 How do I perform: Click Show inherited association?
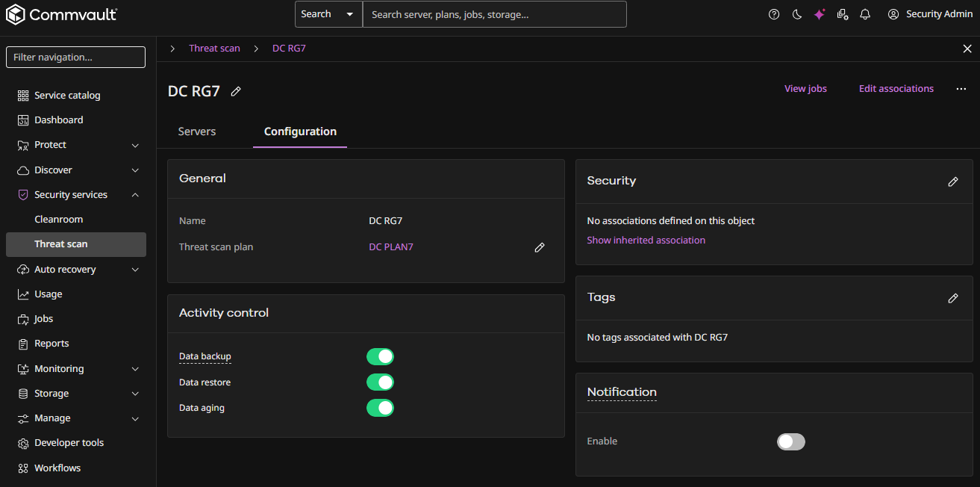pyautogui.click(x=646, y=241)
